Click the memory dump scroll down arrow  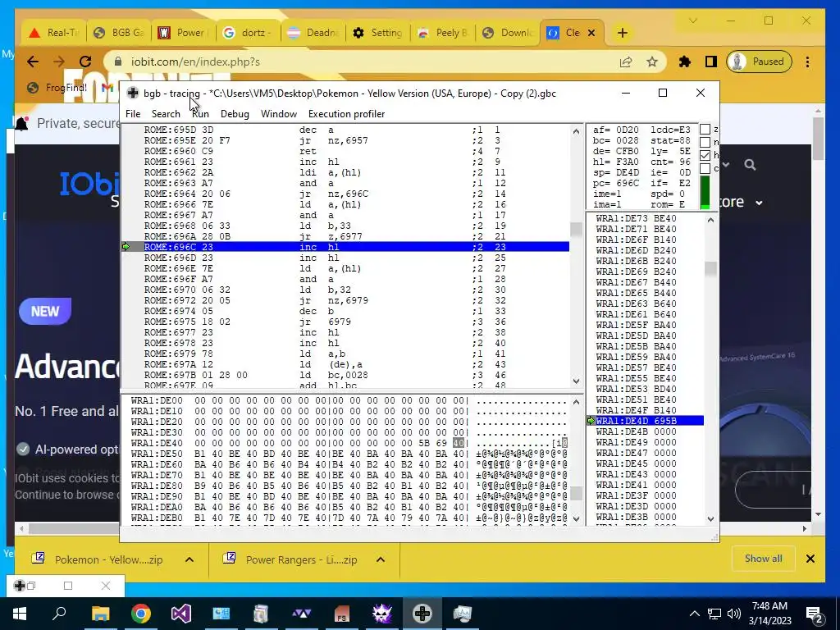pyautogui.click(x=576, y=518)
